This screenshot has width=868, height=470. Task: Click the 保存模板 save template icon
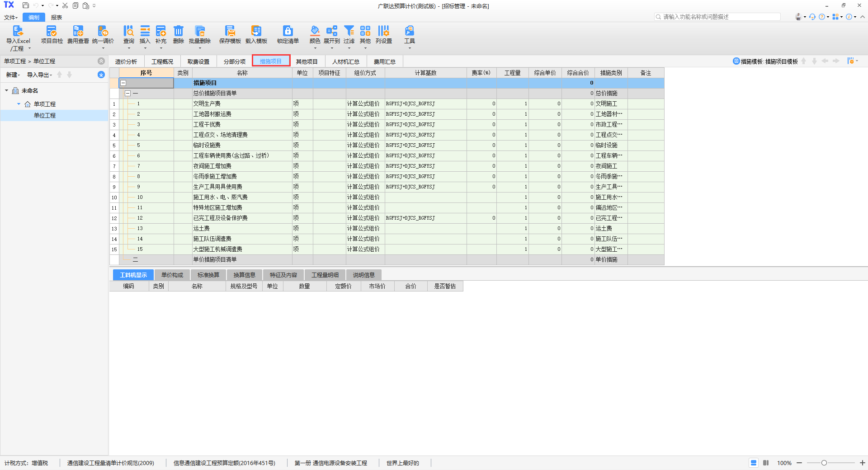click(x=230, y=31)
